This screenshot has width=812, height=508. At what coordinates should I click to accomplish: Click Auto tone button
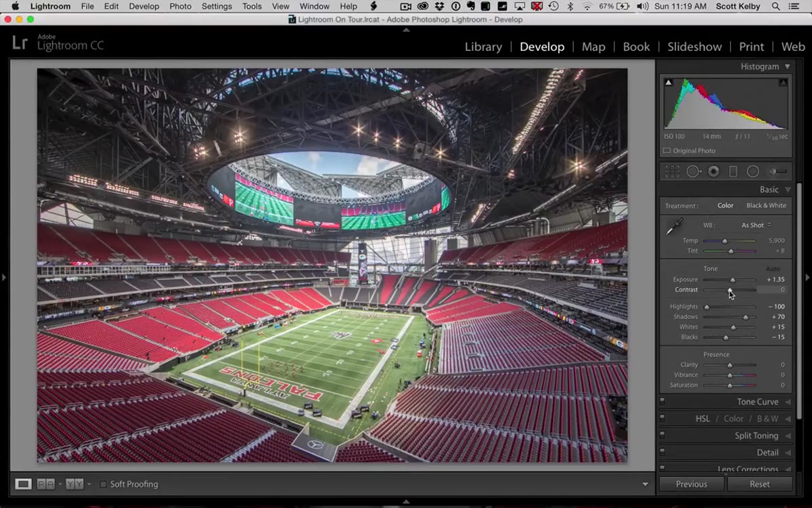pyautogui.click(x=772, y=269)
